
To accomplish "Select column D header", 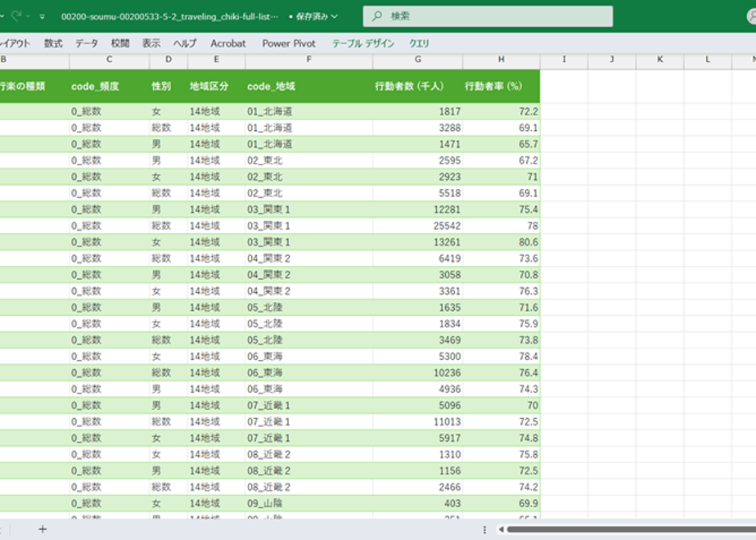I will (x=169, y=60).
